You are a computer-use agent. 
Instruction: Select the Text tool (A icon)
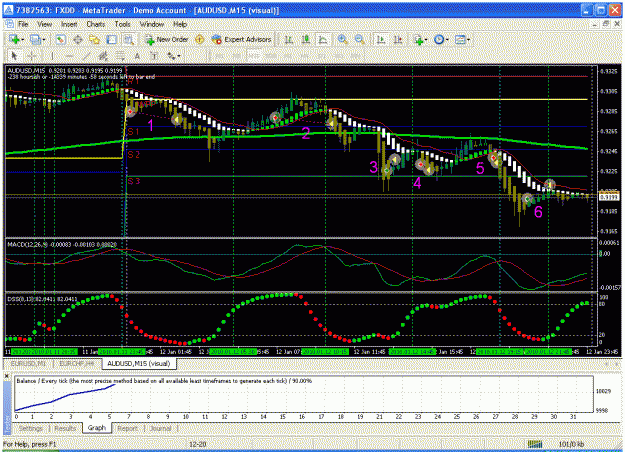137,56
